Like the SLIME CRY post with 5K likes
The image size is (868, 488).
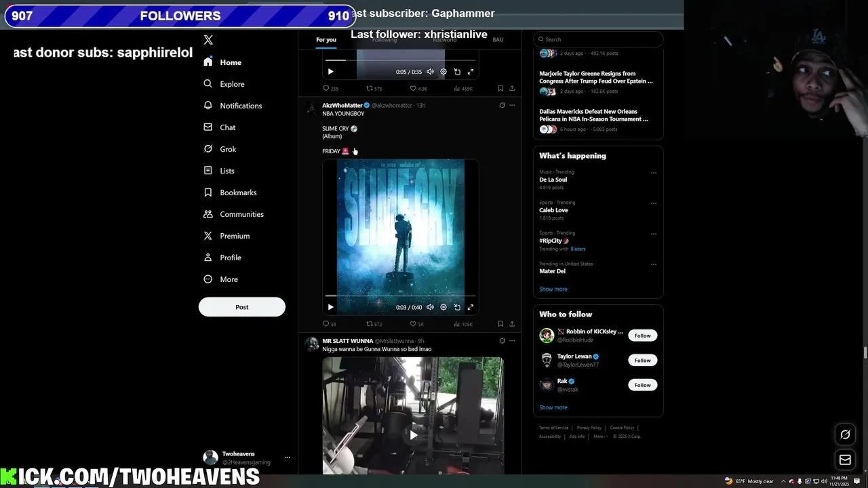417,324
